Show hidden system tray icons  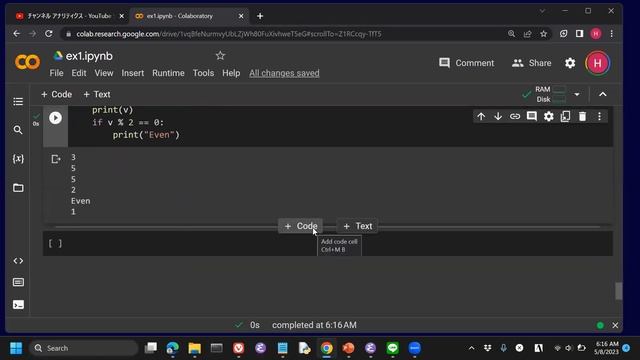tap(471, 348)
